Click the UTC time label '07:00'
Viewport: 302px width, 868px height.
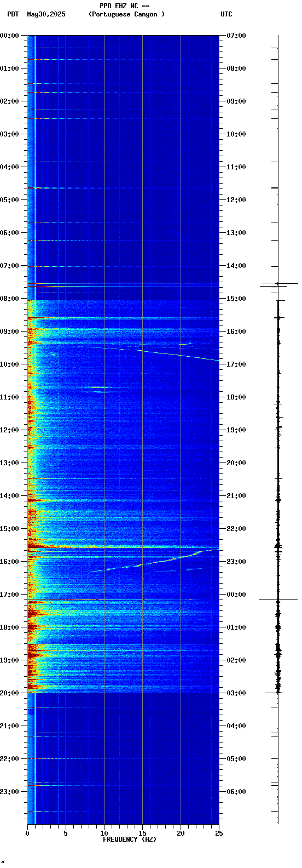click(x=236, y=36)
